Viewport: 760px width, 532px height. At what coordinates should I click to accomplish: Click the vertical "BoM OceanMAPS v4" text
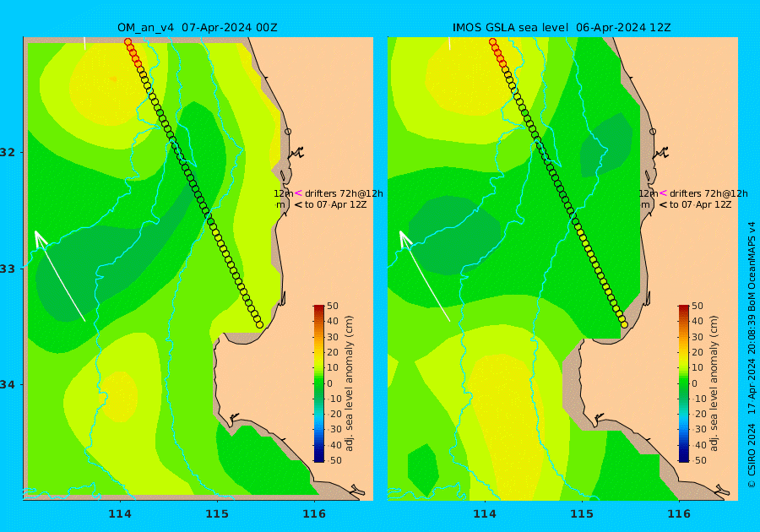click(x=752, y=267)
